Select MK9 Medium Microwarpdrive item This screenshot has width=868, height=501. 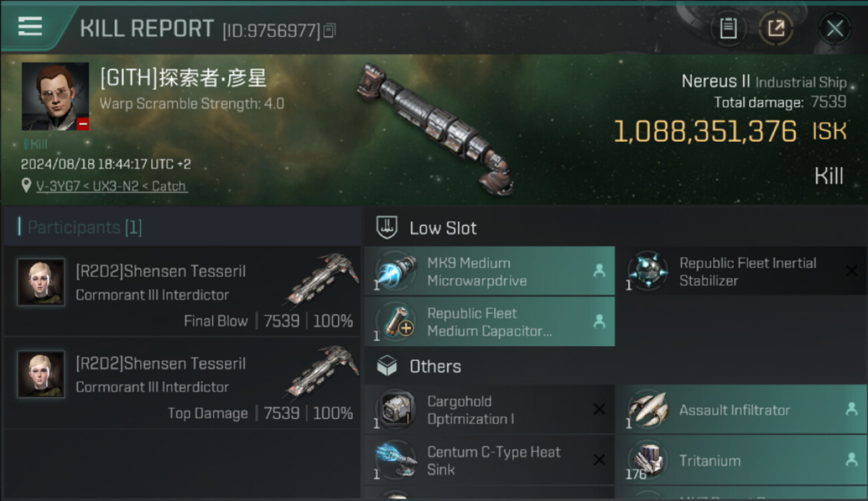pos(489,272)
